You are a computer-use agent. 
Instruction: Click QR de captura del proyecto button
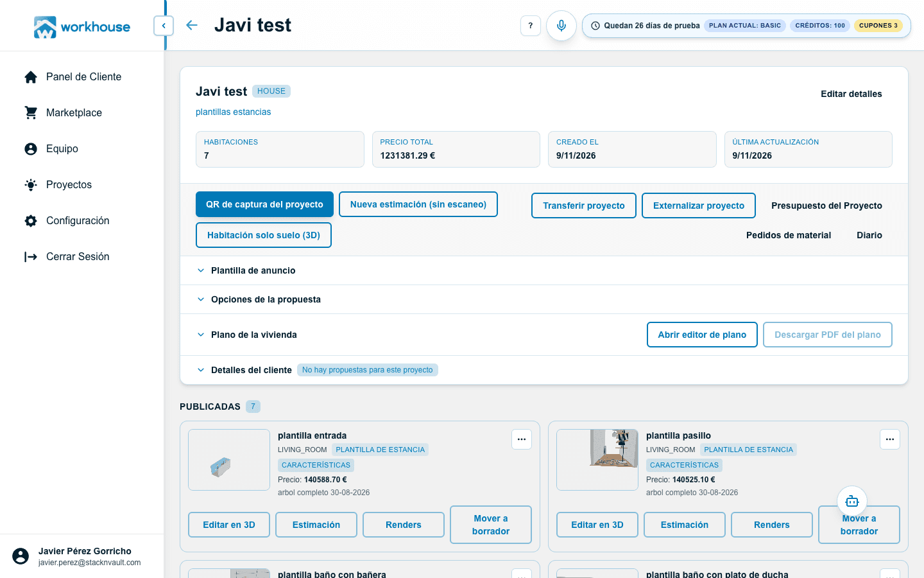[x=264, y=204]
